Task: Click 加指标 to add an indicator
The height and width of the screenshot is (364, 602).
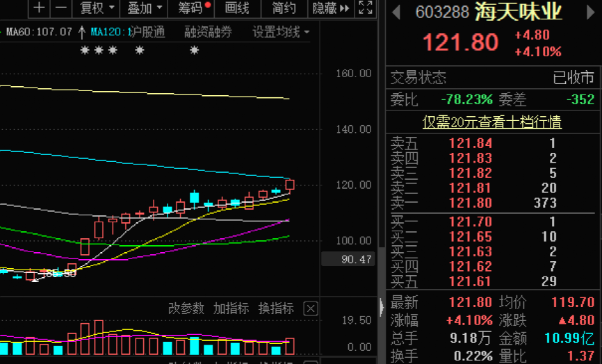Action: tap(231, 308)
